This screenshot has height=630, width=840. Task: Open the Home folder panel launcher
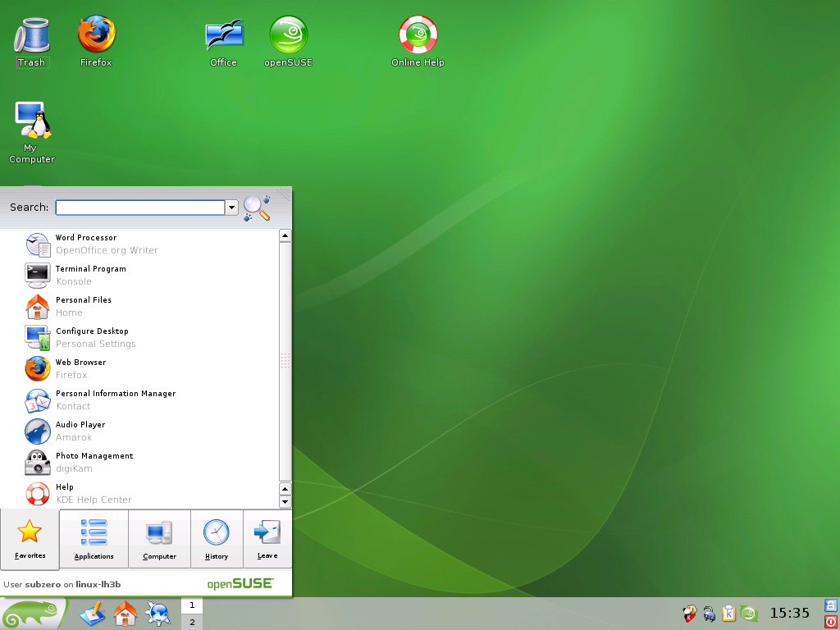pos(126,614)
